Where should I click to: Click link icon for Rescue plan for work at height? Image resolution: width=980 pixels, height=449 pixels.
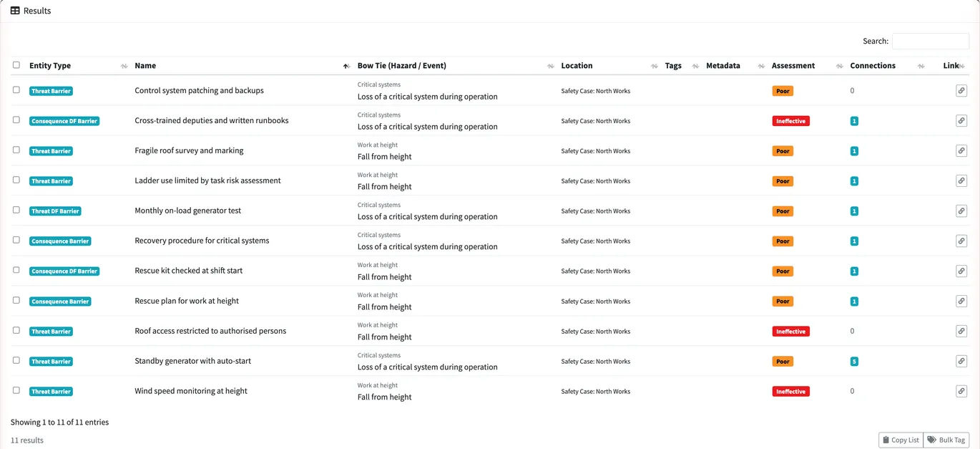tap(961, 301)
